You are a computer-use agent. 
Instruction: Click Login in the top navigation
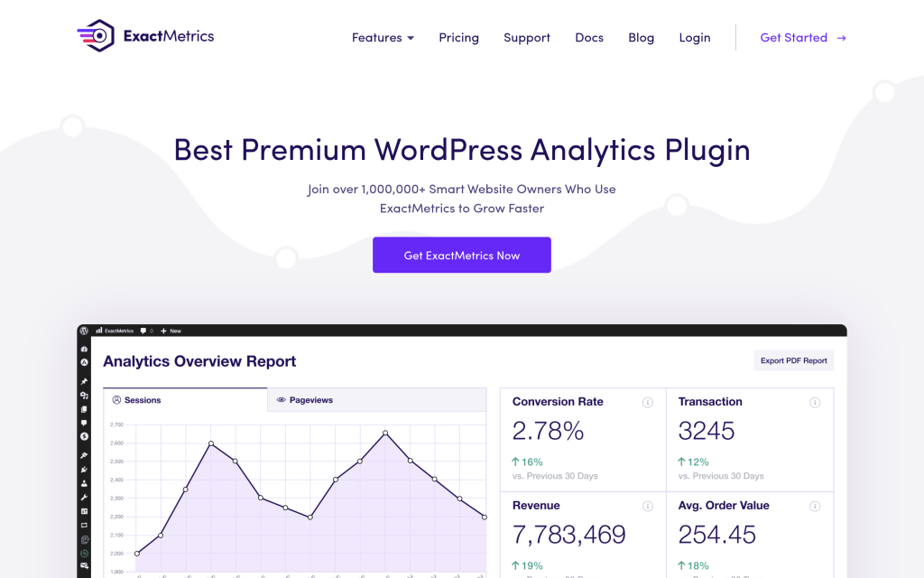(x=695, y=37)
